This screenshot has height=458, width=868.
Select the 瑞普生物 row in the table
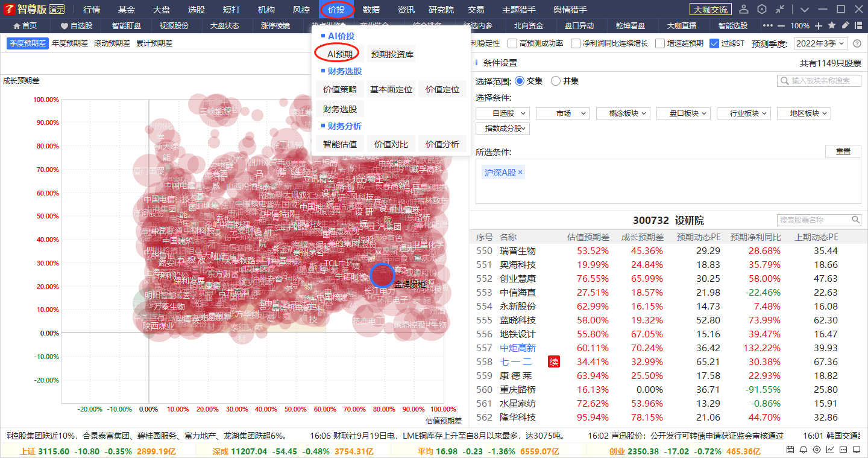point(668,251)
